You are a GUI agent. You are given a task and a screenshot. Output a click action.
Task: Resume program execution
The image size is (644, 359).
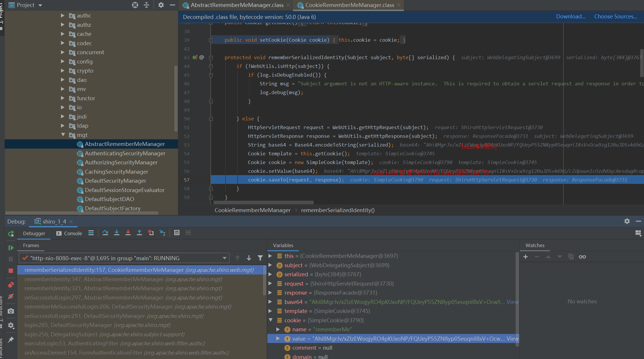coord(11,248)
